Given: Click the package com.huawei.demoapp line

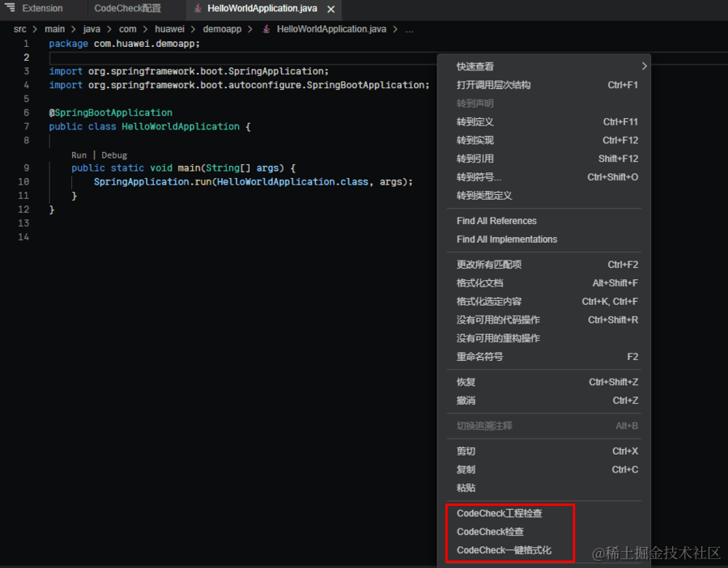Looking at the screenshot, I should tap(125, 44).
